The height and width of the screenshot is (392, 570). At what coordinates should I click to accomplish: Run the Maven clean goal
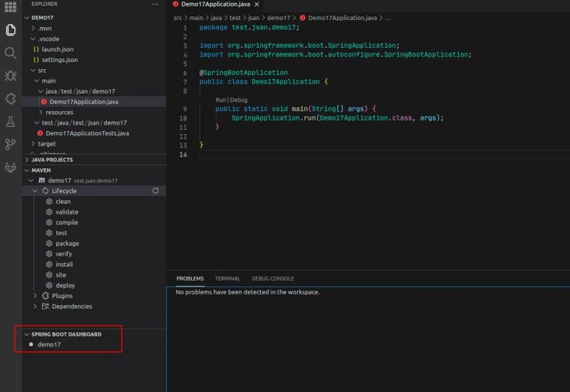tap(63, 202)
